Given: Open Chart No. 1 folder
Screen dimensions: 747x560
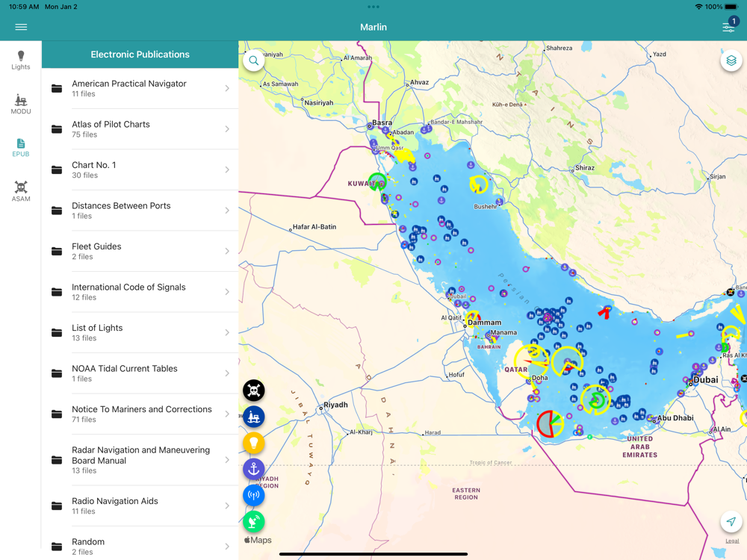Looking at the screenshot, I should 140,169.
